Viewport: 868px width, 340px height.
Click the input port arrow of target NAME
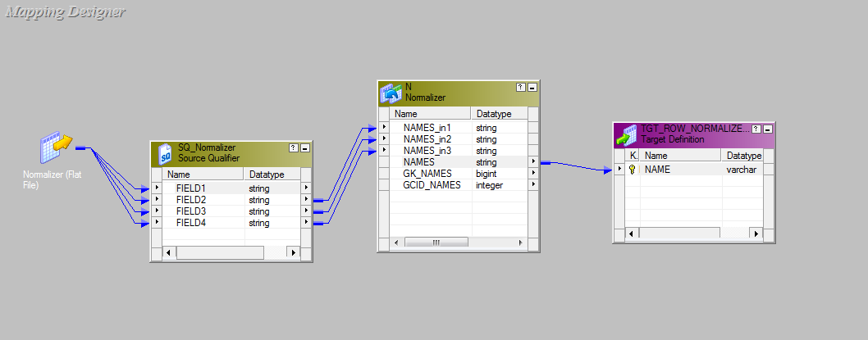(x=620, y=169)
